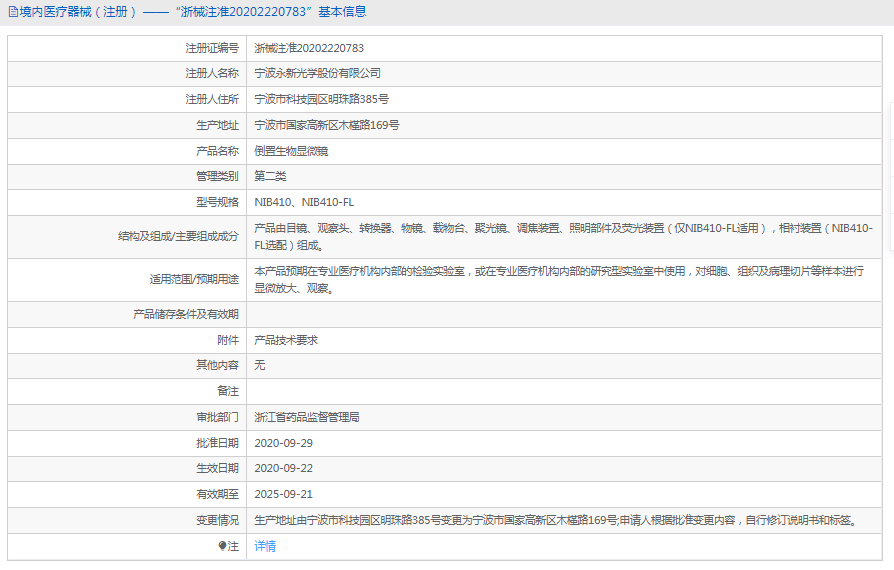Screen dimensions: 894x570
Task: Click the 型号规格 label
Action: [x=217, y=202]
